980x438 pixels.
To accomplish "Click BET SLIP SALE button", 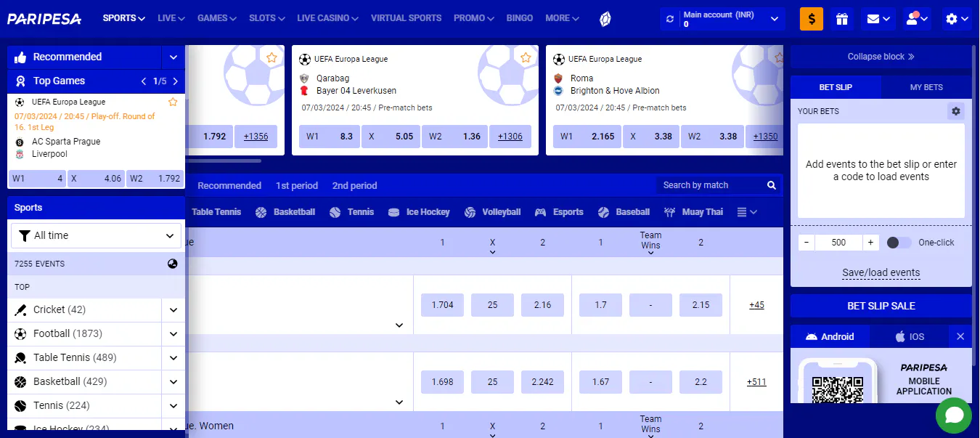I will [x=881, y=306].
